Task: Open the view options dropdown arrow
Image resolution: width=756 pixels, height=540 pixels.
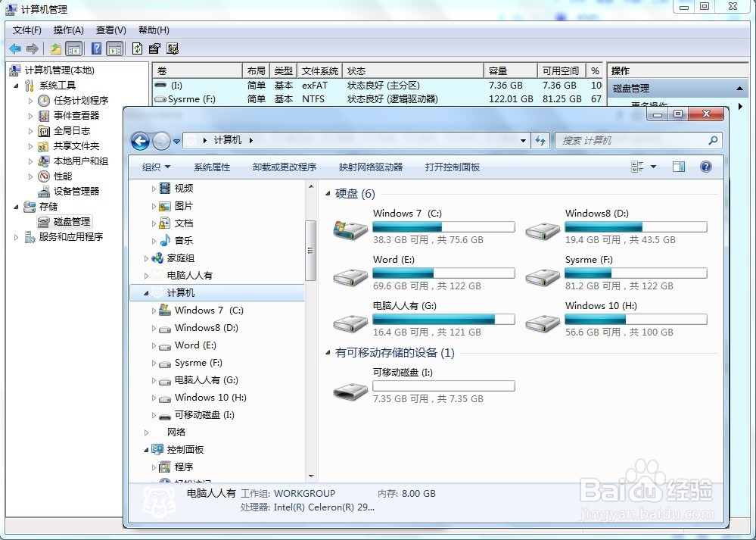Action: pyautogui.click(x=653, y=167)
